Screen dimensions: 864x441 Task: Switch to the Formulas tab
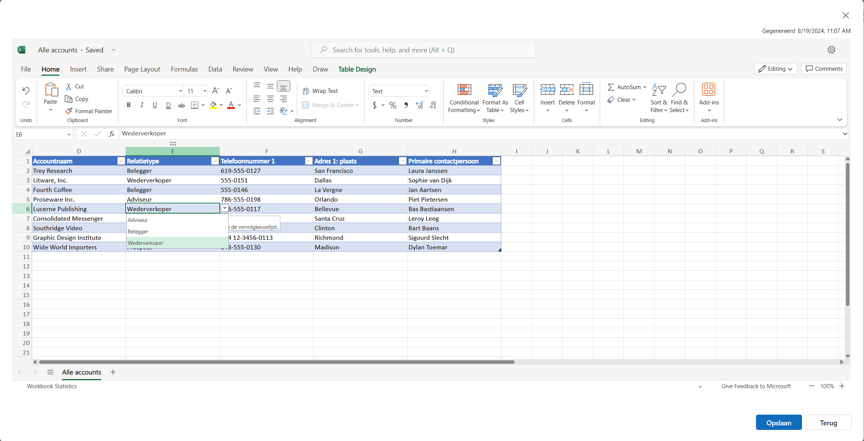(184, 69)
